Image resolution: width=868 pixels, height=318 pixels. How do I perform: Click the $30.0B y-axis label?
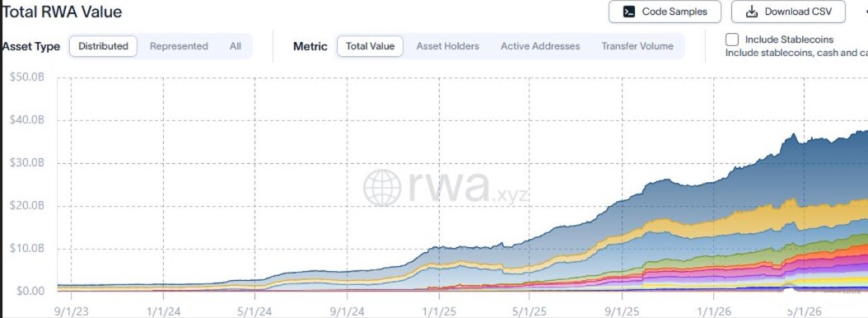[x=26, y=163]
